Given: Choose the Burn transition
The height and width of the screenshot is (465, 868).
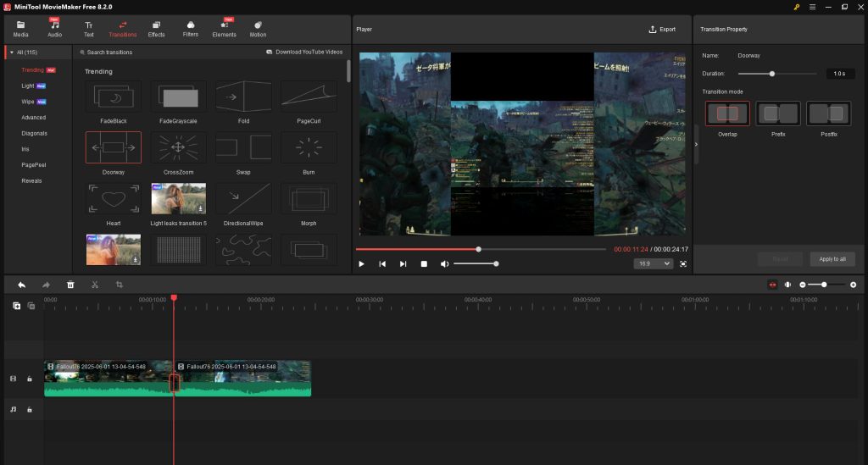Looking at the screenshot, I should click(x=309, y=147).
